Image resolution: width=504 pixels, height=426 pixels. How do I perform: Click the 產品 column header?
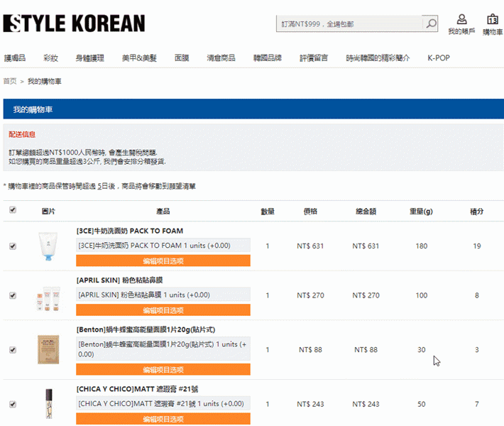163,212
